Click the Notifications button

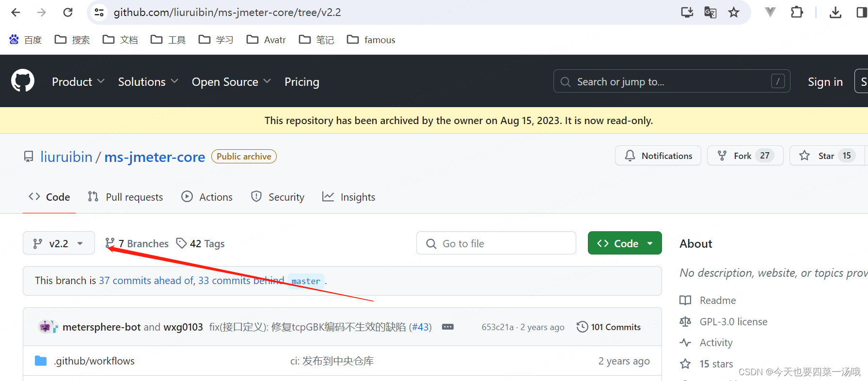(658, 156)
